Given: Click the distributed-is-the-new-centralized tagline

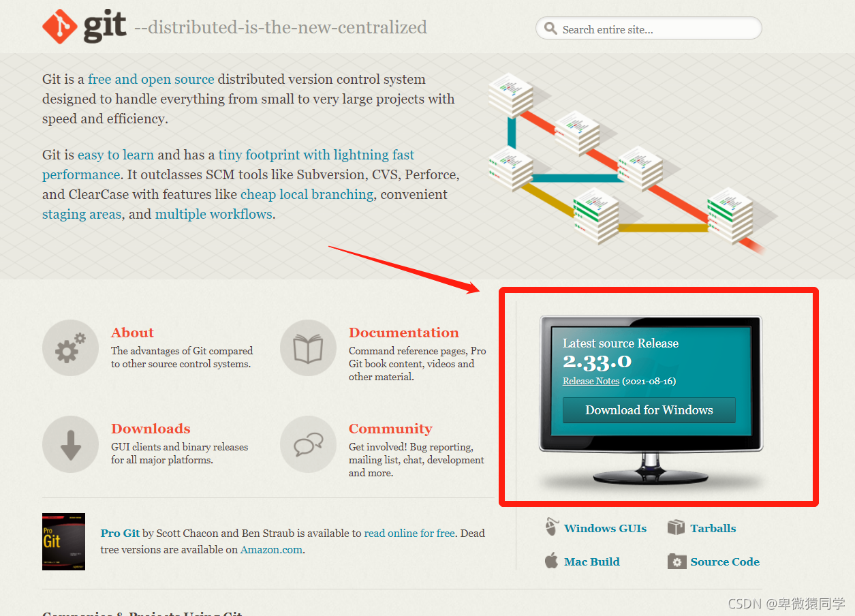Looking at the screenshot, I should click(x=281, y=27).
